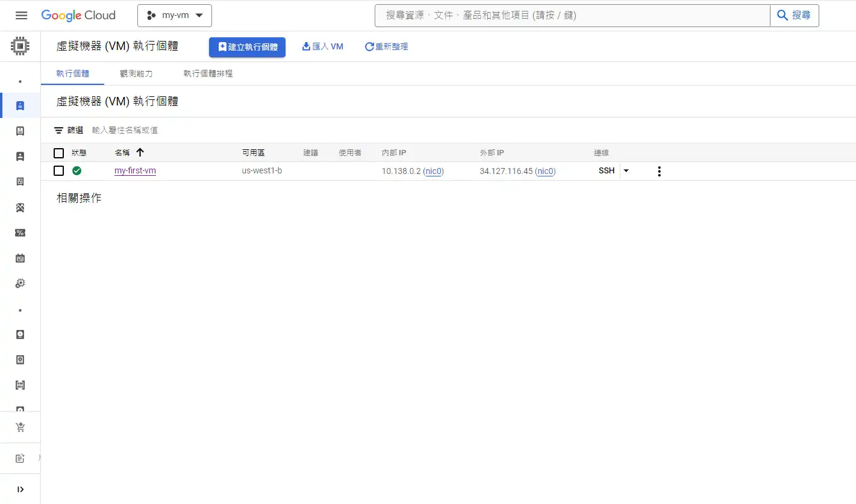Open the committed use discounts percent icon
856x504 pixels.
20,233
